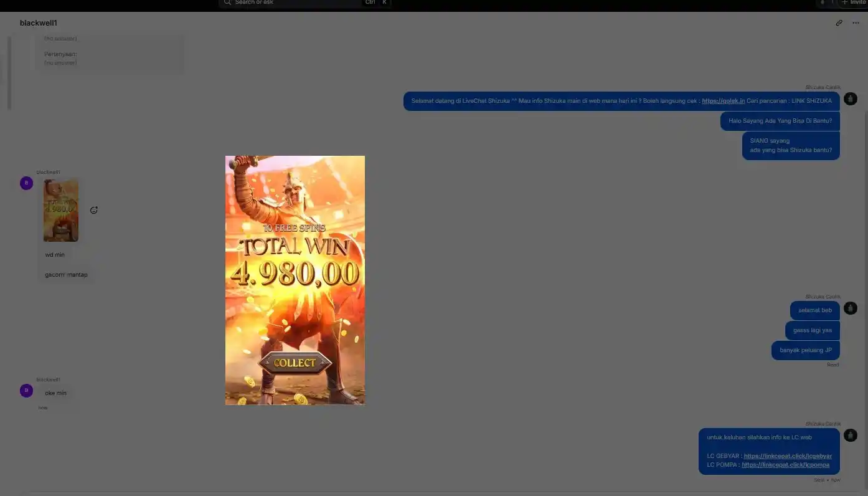
Task: Open the LC GEBYAR lcgebyar link
Action: (788, 456)
